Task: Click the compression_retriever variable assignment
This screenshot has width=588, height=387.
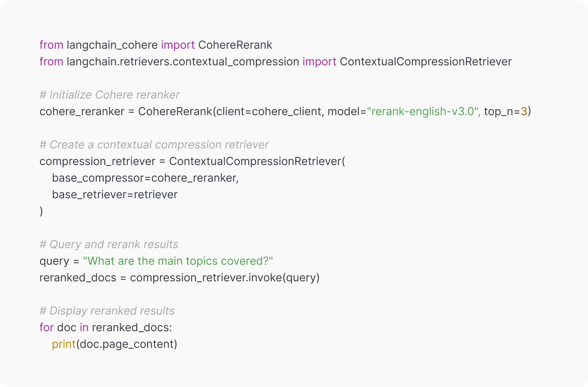Action: (97, 161)
